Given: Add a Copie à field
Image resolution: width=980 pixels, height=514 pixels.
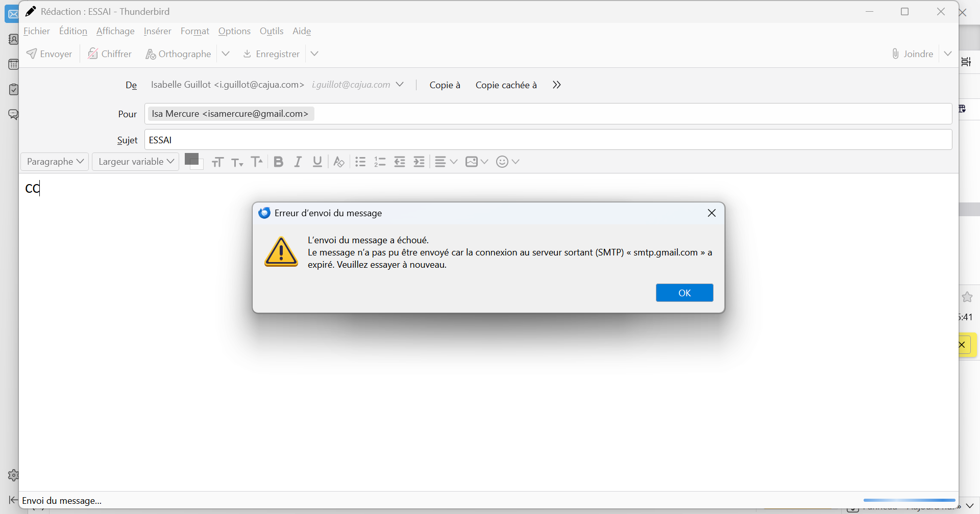Looking at the screenshot, I should [x=445, y=85].
